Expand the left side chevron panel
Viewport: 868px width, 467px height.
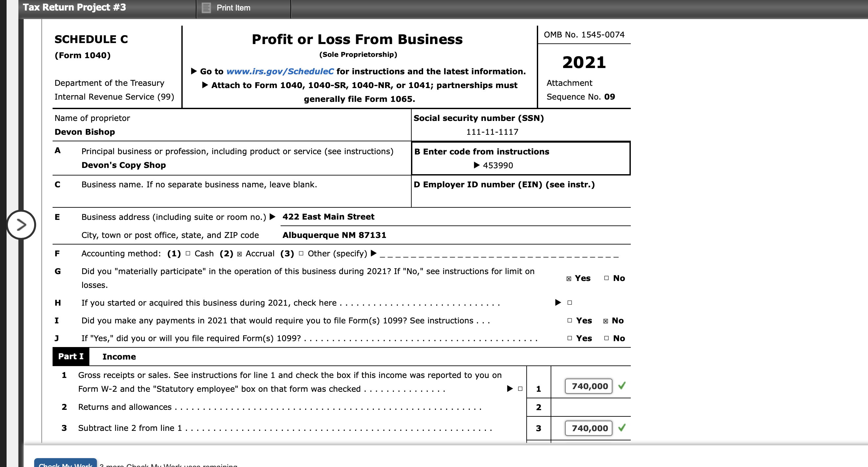[21, 225]
